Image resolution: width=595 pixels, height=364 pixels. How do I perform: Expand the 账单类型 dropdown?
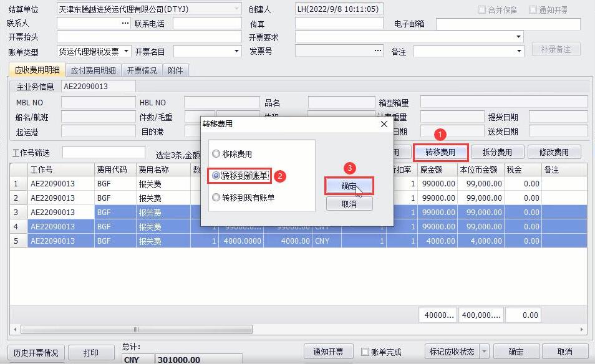(x=127, y=51)
